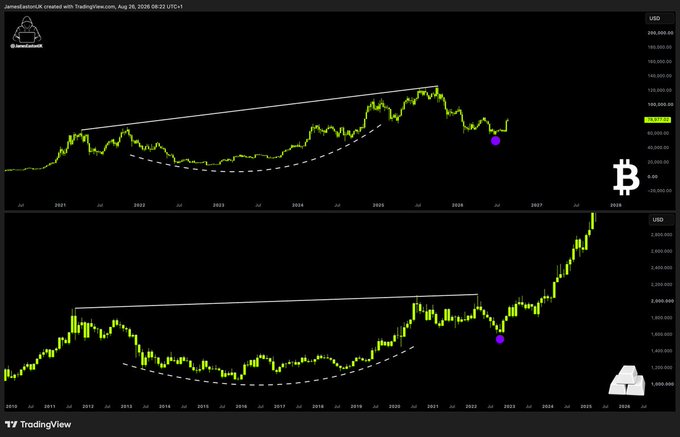Viewport: 680px width, 437px height.
Task: Click the 180,000.00 price axis label
Action: (x=660, y=47)
